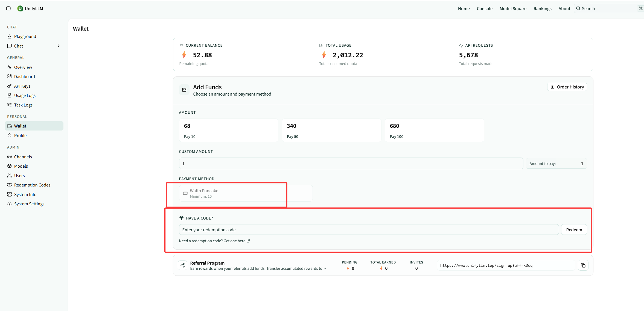The height and width of the screenshot is (311, 644).
Task: Click the Models cube icon
Action: point(10,166)
